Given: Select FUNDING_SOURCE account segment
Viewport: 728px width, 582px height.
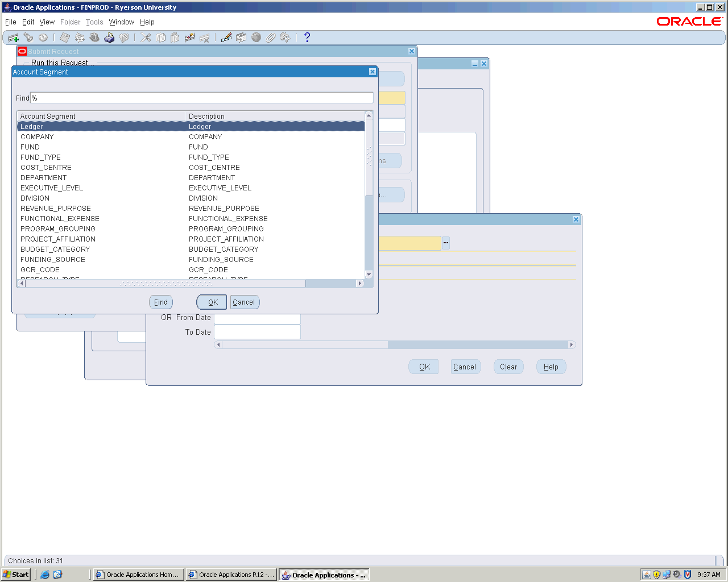Looking at the screenshot, I should coord(53,260).
